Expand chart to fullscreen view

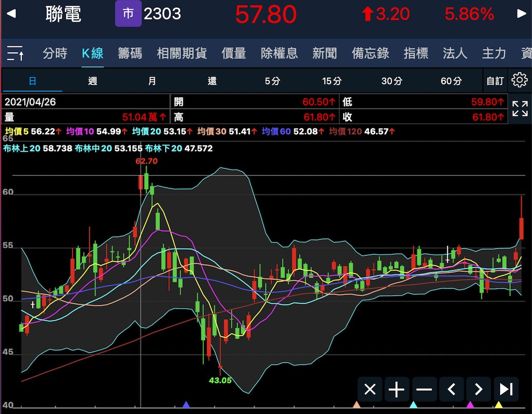click(520, 109)
